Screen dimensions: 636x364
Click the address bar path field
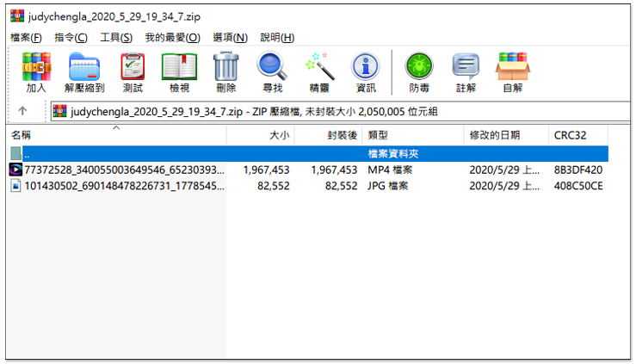(341, 112)
